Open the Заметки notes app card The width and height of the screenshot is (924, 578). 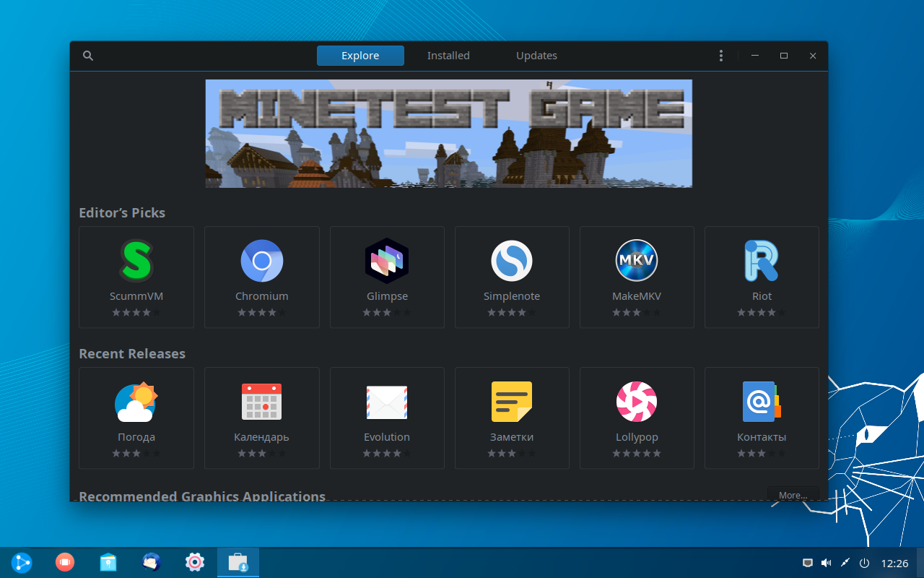pyautogui.click(x=512, y=418)
